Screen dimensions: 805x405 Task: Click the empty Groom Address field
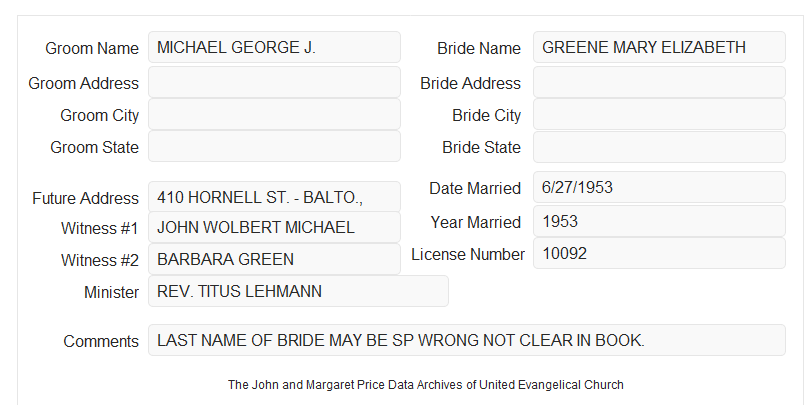274,82
